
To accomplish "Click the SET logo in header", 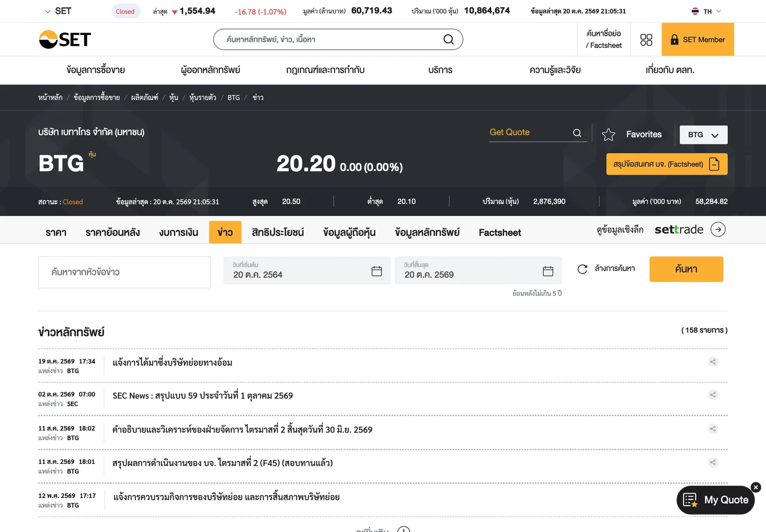I will pos(65,39).
